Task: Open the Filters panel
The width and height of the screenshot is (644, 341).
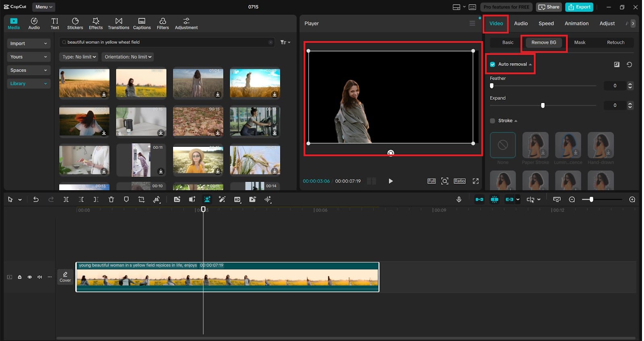Action: click(x=163, y=23)
